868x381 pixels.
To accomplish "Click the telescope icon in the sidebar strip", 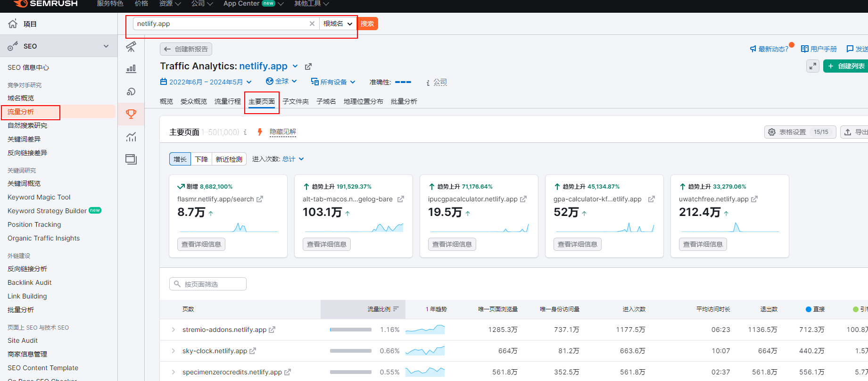I will tap(131, 46).
